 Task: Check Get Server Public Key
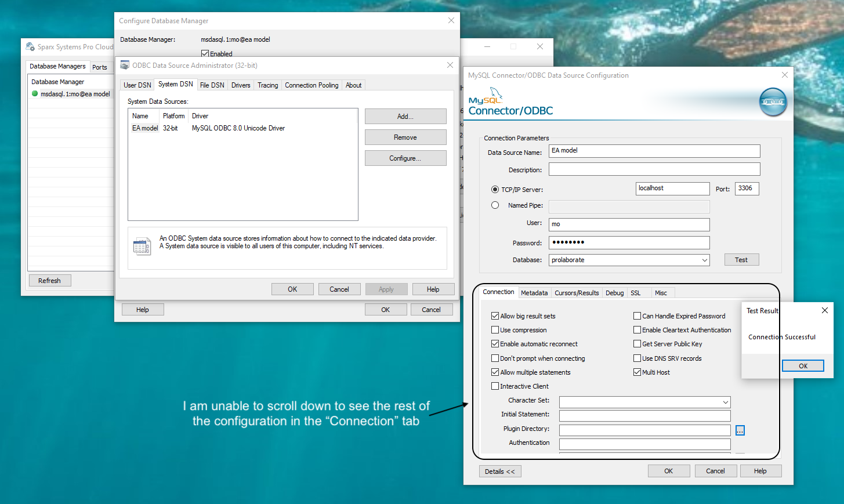[637, 344]
